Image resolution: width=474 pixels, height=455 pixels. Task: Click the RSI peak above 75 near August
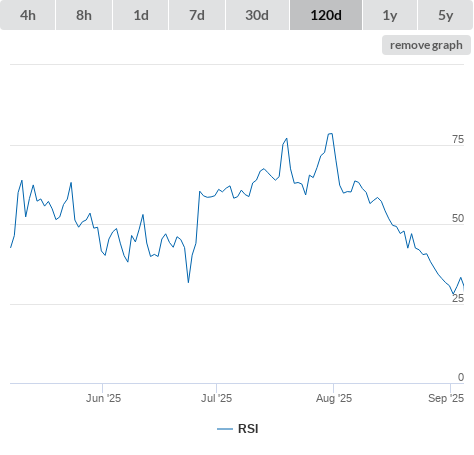click(330, 134)
